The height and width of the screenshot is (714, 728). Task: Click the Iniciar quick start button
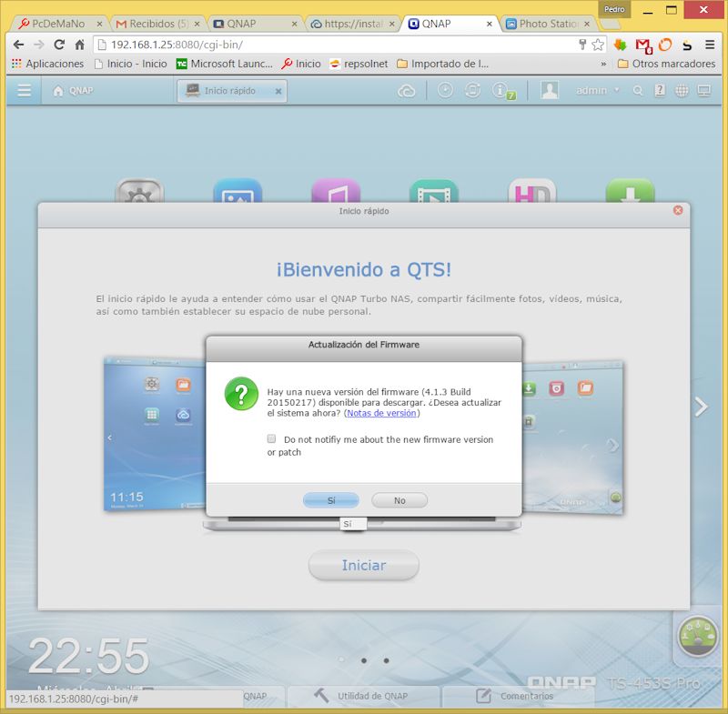click(x=364, y=565)
